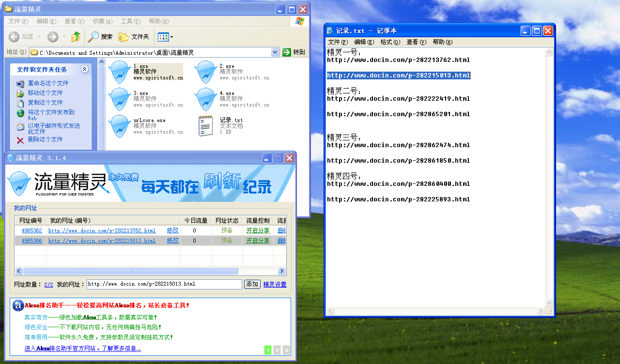Click in the 我的网址 URL input field

coord(164,284)
